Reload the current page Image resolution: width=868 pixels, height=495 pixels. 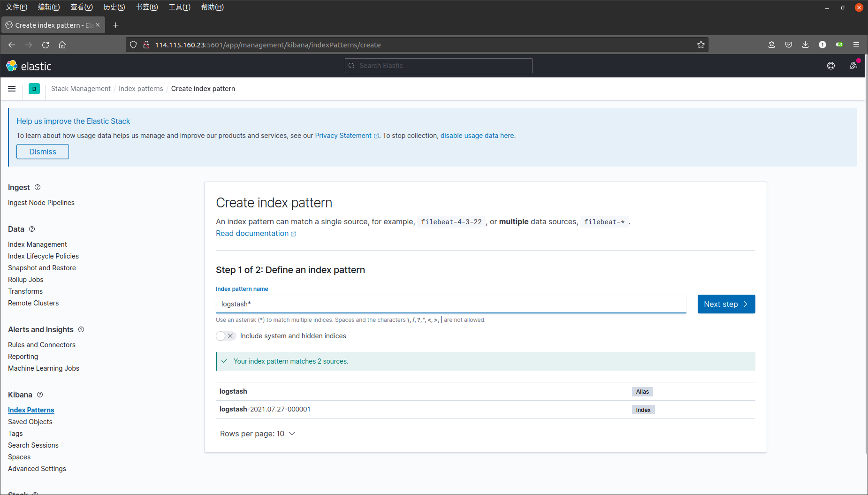point(46,45)
